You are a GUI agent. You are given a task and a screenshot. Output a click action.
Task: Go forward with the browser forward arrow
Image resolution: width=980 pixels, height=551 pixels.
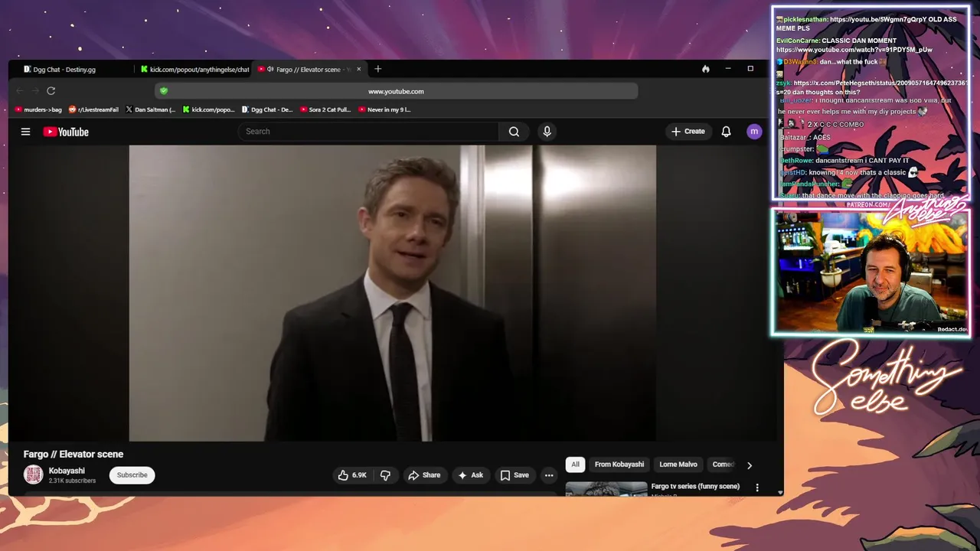point(35,90)
